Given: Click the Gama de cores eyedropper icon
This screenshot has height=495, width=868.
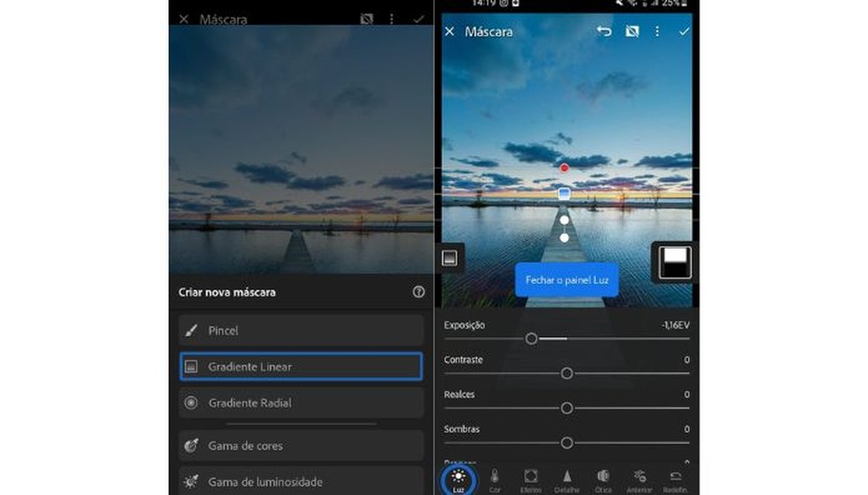Looking at the screenshot, I should [x=191, y=446].
